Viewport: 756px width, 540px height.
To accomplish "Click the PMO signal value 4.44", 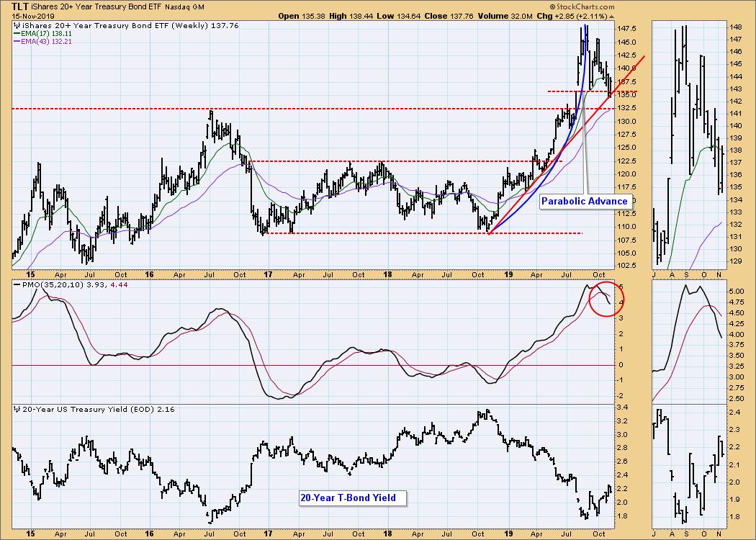I will (119, 284).
